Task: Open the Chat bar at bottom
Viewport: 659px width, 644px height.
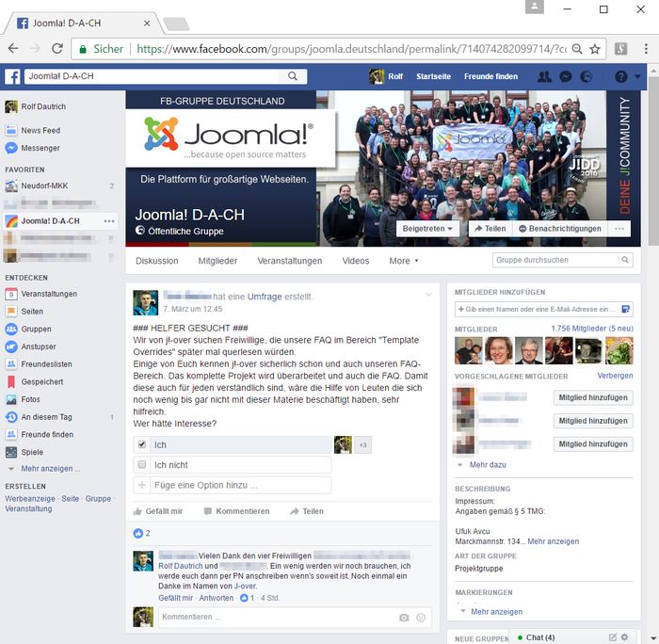Action: click(x=540, y=637)
